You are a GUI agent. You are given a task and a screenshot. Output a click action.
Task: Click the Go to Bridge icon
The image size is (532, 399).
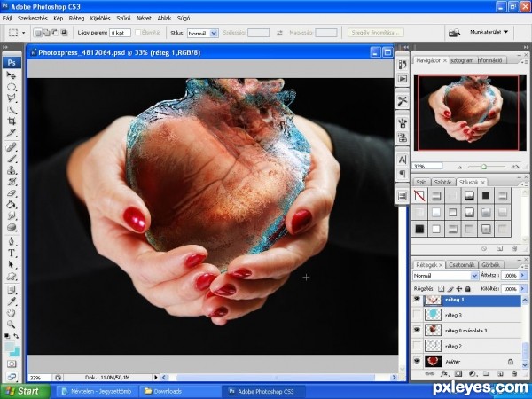point(454,33)
